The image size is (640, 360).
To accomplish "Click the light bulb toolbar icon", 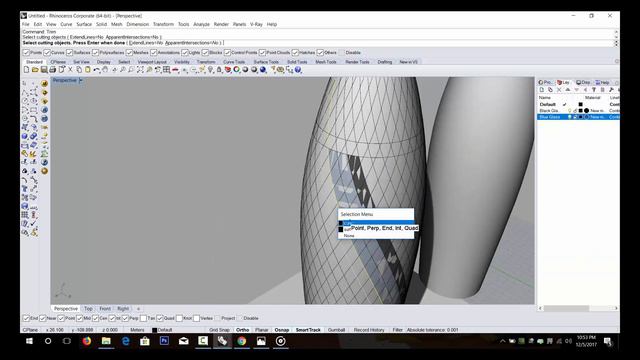I will pos(211,70).
